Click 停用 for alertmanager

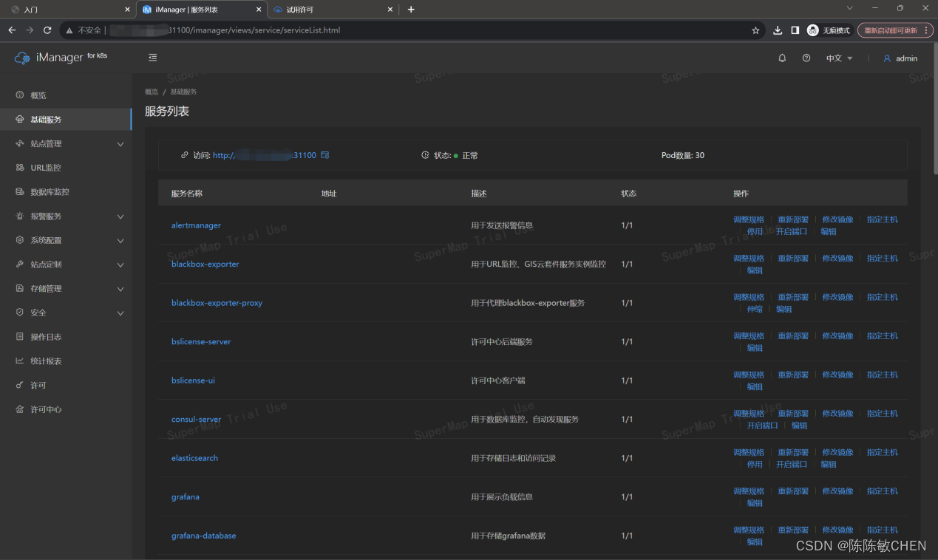pos(755,231)
